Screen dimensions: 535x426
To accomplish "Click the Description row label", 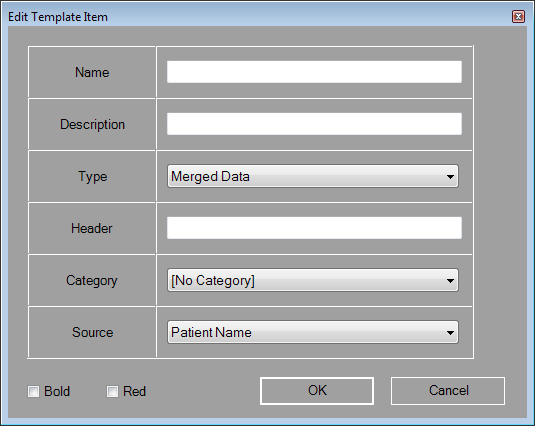I will [92, 124].
